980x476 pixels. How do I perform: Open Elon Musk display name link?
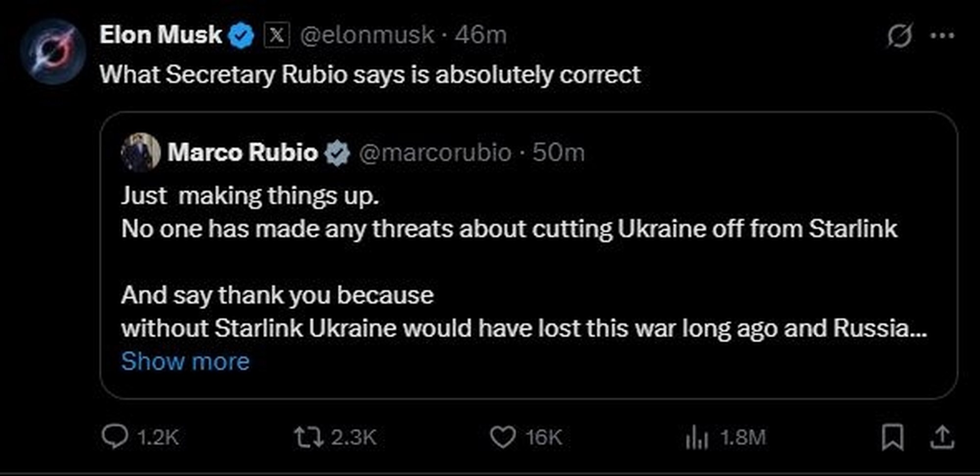click(x=161, y=35)
